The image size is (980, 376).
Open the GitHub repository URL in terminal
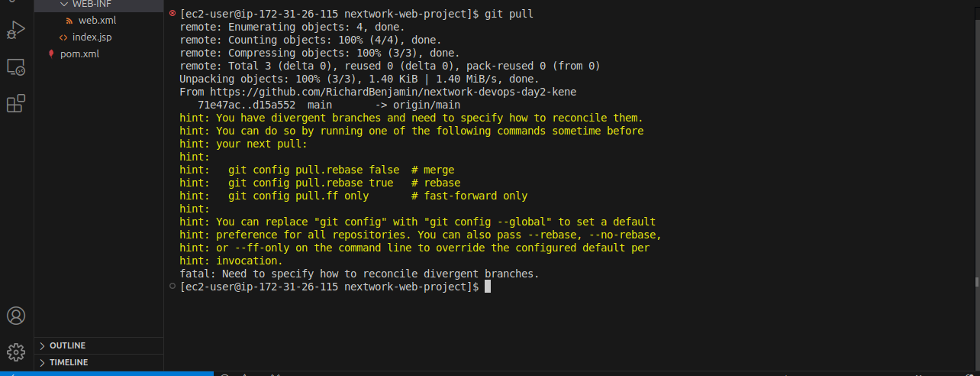(x=393, y=92)
